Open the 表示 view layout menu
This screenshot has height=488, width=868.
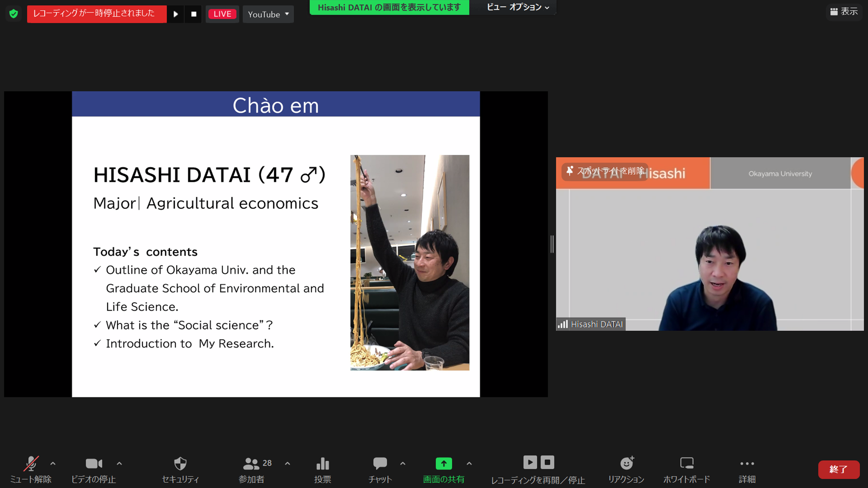tap(844, 12)
